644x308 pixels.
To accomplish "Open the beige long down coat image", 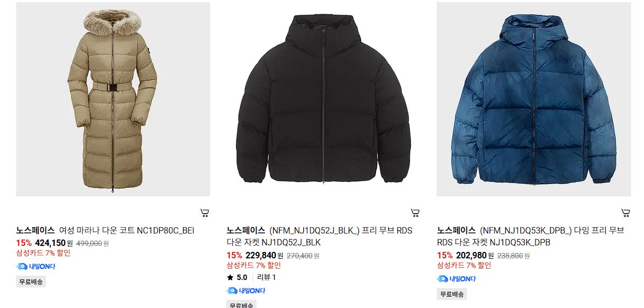I will pyautogui.click(x=113, y=99).
